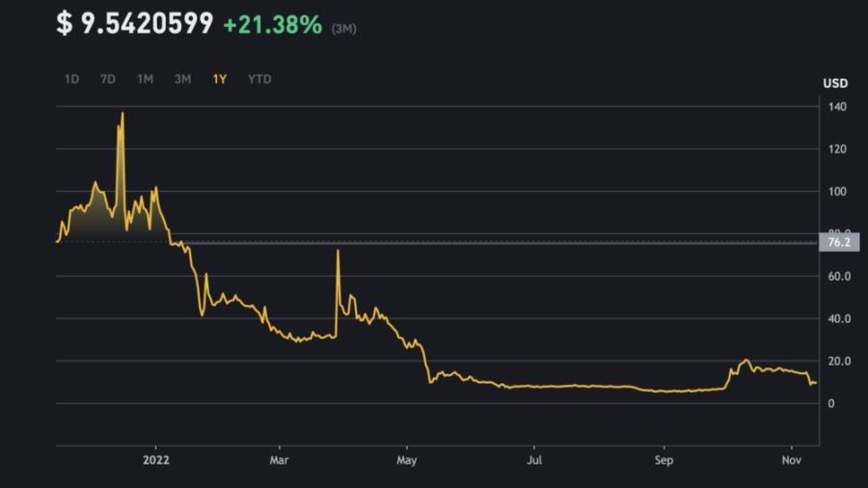Click the Mar date axis label
Viewport: 868px width, 488px height.
tap(281, 460)
